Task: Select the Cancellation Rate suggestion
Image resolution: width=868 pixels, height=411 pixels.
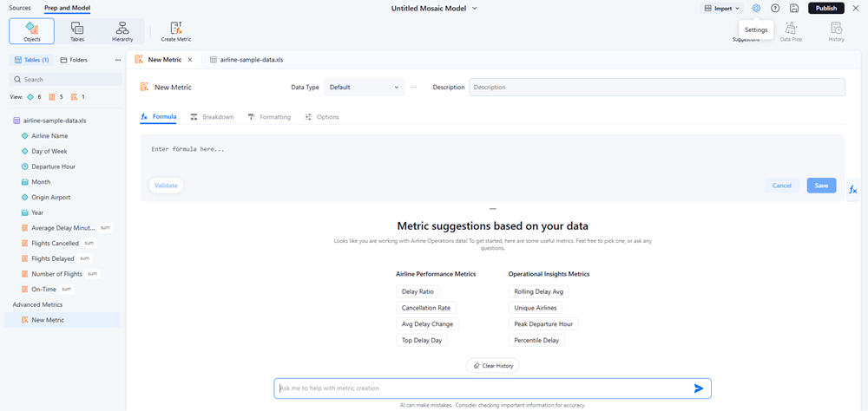Action: 425,308
